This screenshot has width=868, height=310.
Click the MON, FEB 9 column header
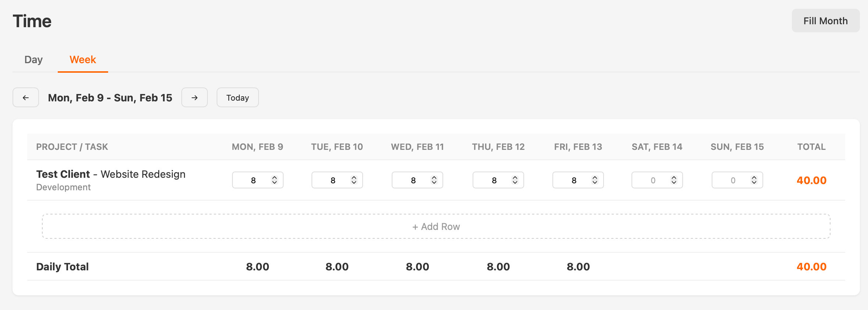pos(257,146)
